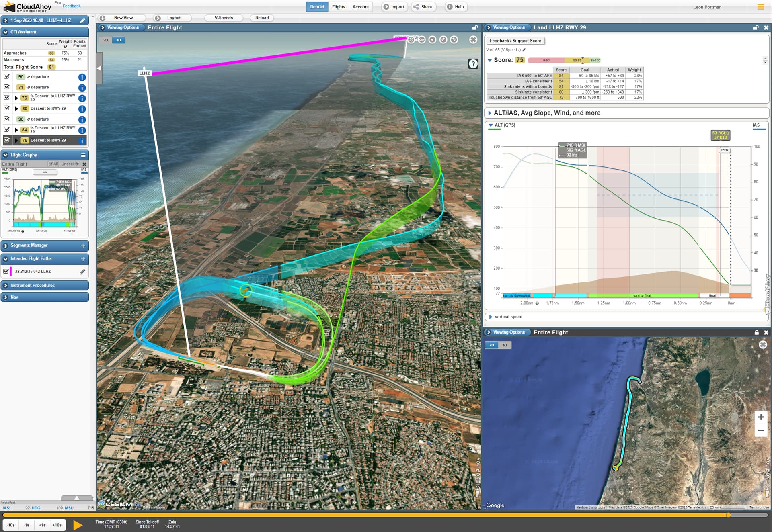Collapse the Score: 75 section

[x=490, y=60]
